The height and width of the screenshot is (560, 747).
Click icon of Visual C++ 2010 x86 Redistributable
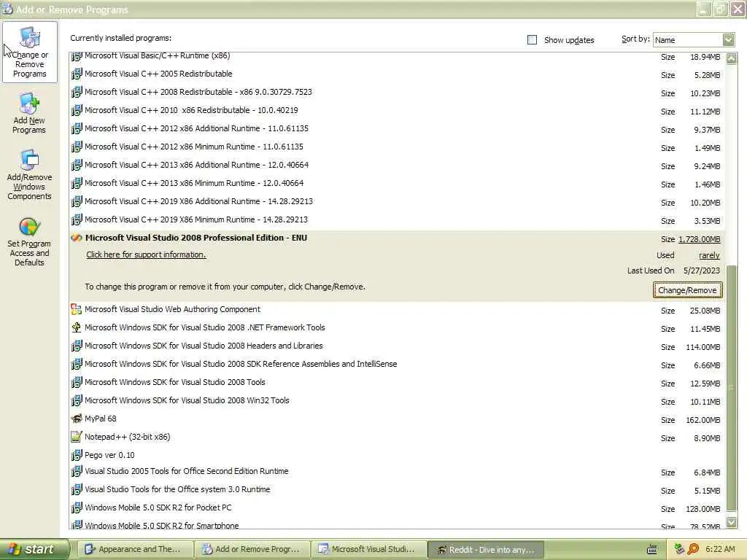[x=76, y=111]
